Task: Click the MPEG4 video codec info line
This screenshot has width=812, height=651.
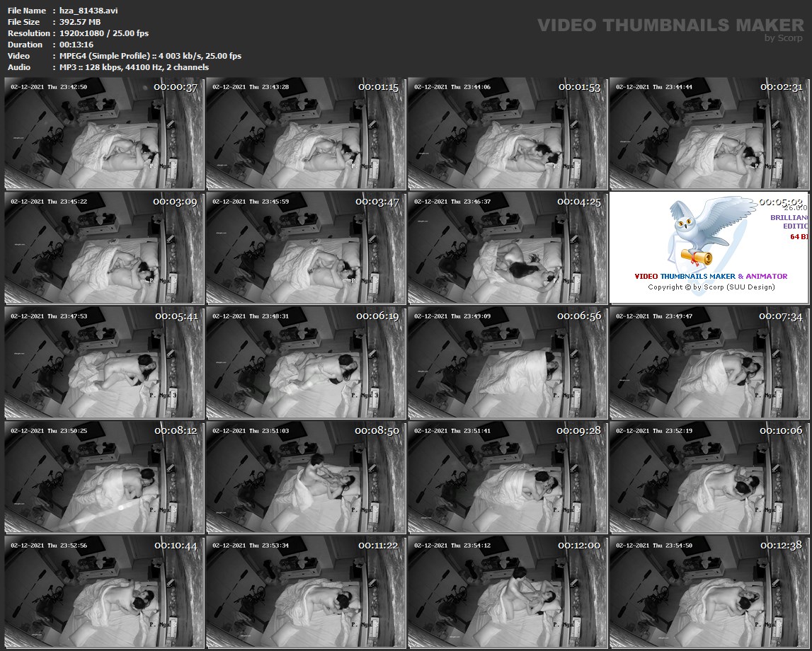Action: coord(150,56)
